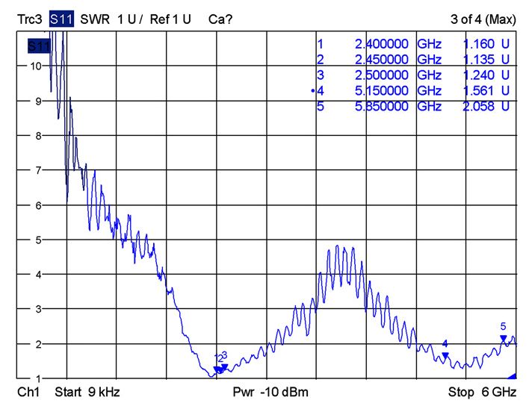Click the marker 4 triangle on the trace
This screenshot has height=403, width=532.
445,356
